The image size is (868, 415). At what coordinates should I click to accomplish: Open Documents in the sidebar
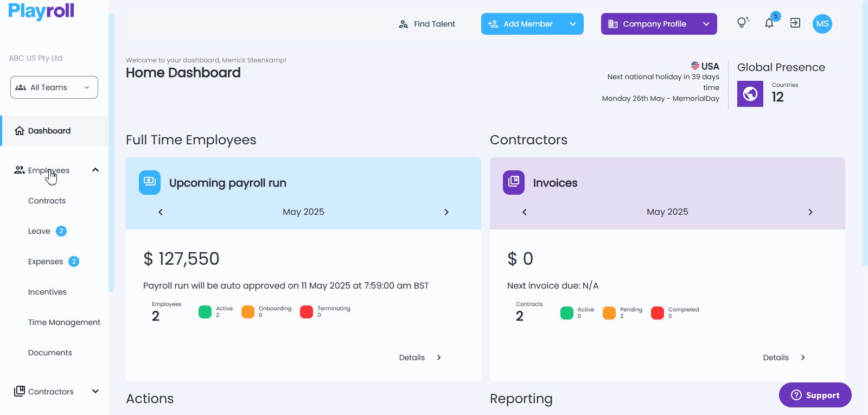tap(50, 353)
